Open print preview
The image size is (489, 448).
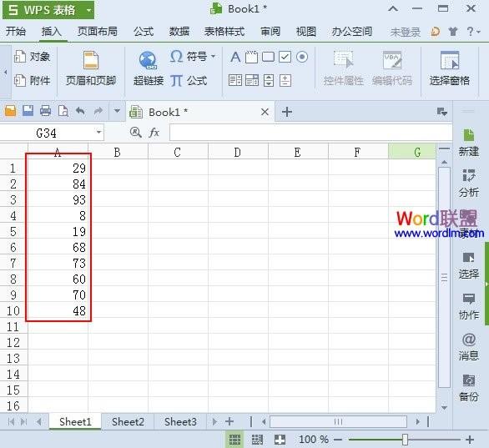(63, 111)
